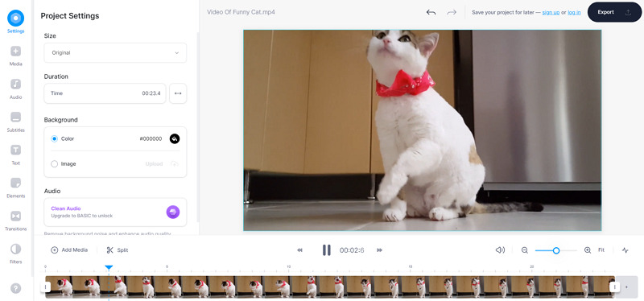Image resolution: width=644 pixels, height=301 pixels.
Task: Edit the Duration time field
Action: point(105,93)
